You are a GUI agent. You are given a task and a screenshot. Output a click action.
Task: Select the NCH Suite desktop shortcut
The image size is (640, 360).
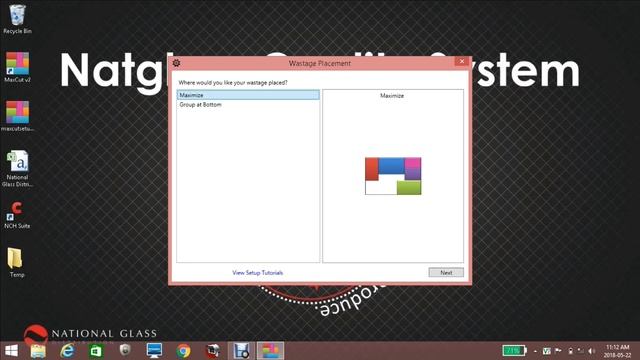click(x=17, y=215)
